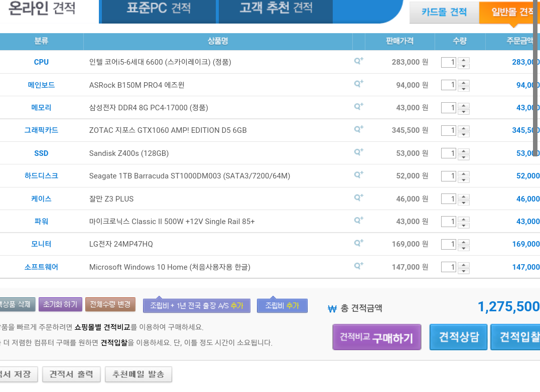The width and height of the screenshot is (540, 392).
Task: Click magnifier icon for Windows 10 Home row
Action: [x=358, y=266]
